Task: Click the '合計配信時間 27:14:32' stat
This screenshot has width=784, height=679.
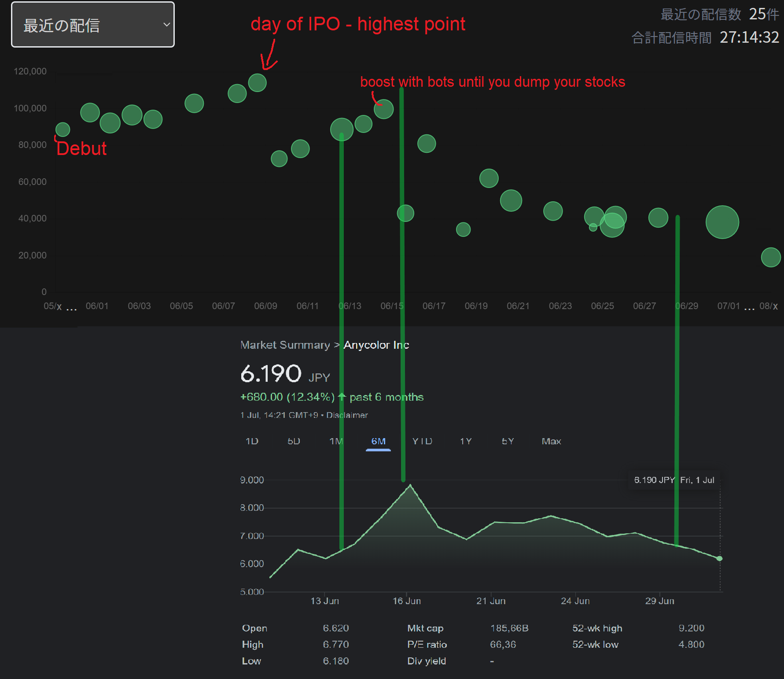Action: click(706, 37)
